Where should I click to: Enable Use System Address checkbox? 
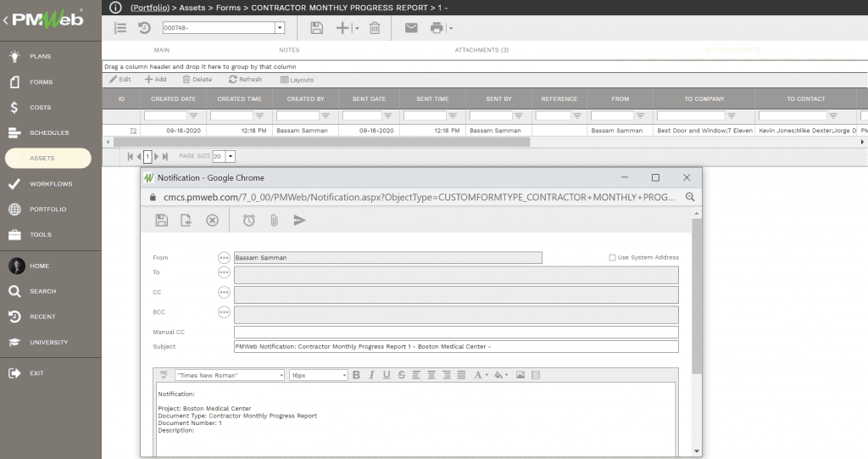tap(612, 257)
